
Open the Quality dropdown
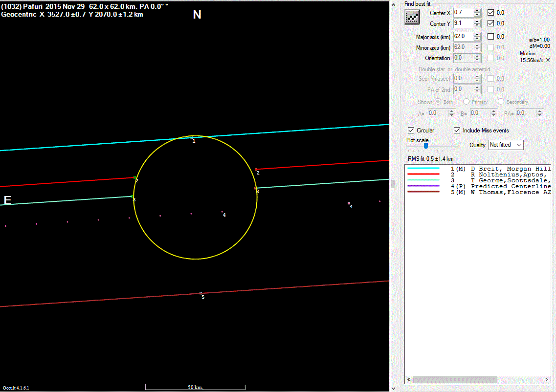[506, 145]
